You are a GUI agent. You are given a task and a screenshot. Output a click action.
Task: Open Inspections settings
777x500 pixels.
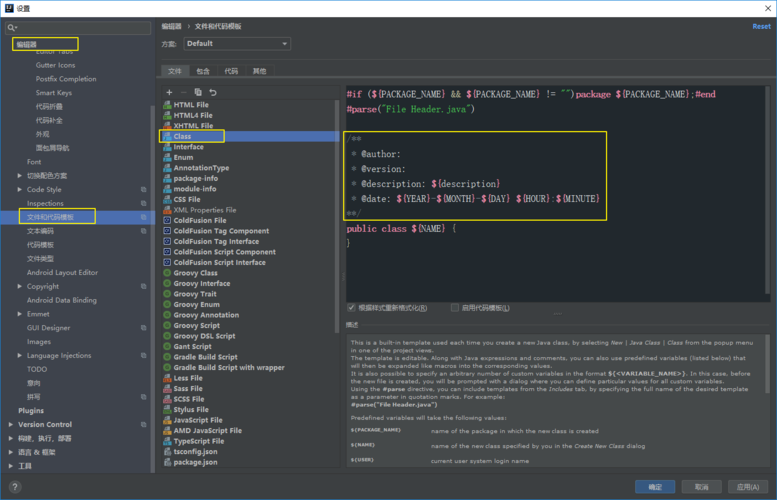[45, 203]
